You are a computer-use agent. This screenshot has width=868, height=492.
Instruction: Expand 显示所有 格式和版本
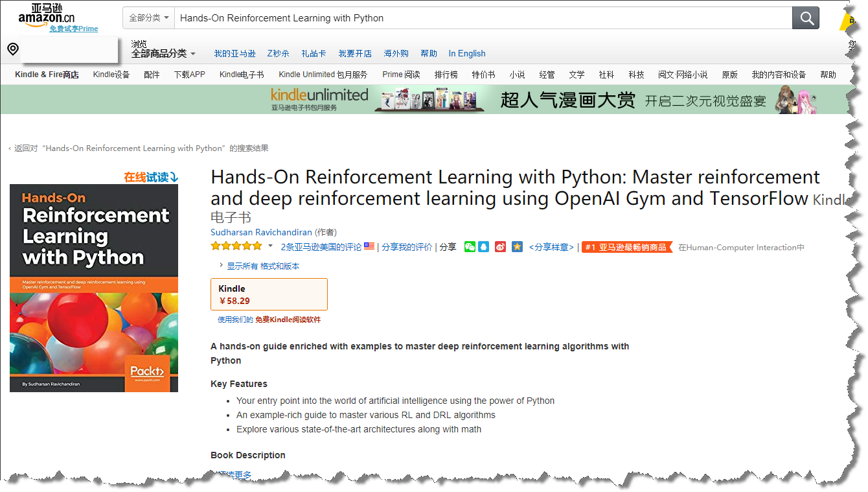pos(259,266)
